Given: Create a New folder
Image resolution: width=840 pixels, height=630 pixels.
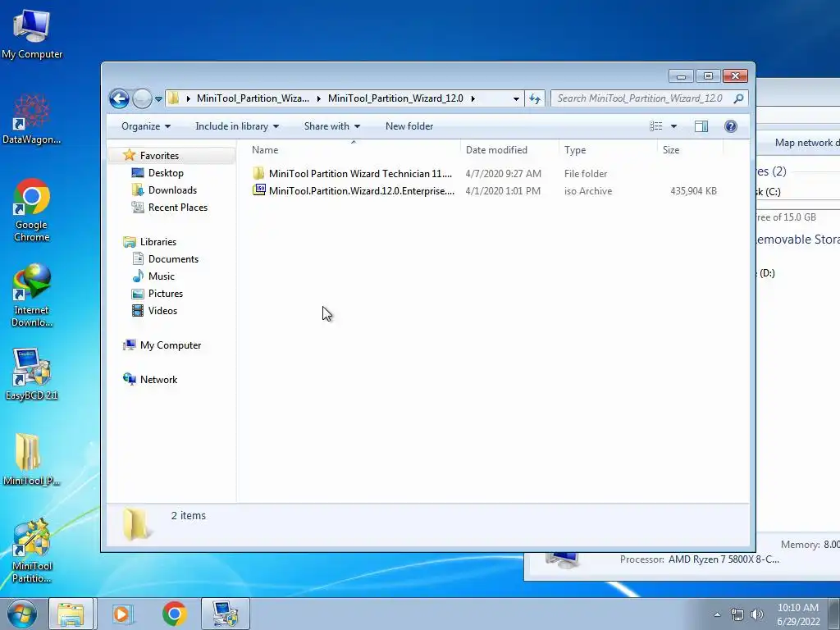Looking at the screenshot, I should [409, 126].
